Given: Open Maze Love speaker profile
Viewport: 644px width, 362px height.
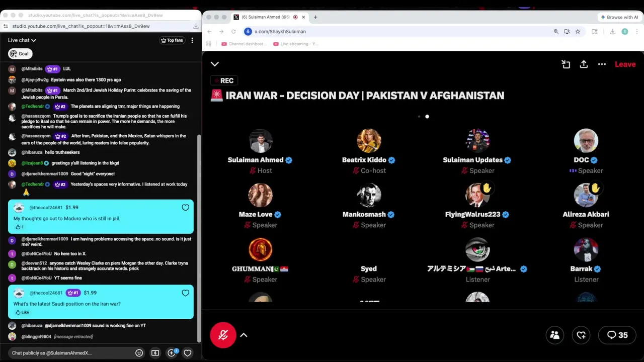Looking at the screenshot, I should point(260,195).
